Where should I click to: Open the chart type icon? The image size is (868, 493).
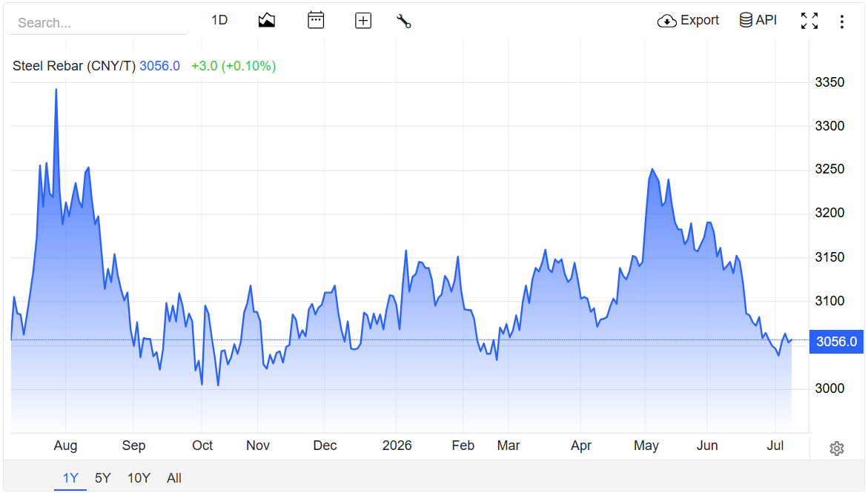267,21
